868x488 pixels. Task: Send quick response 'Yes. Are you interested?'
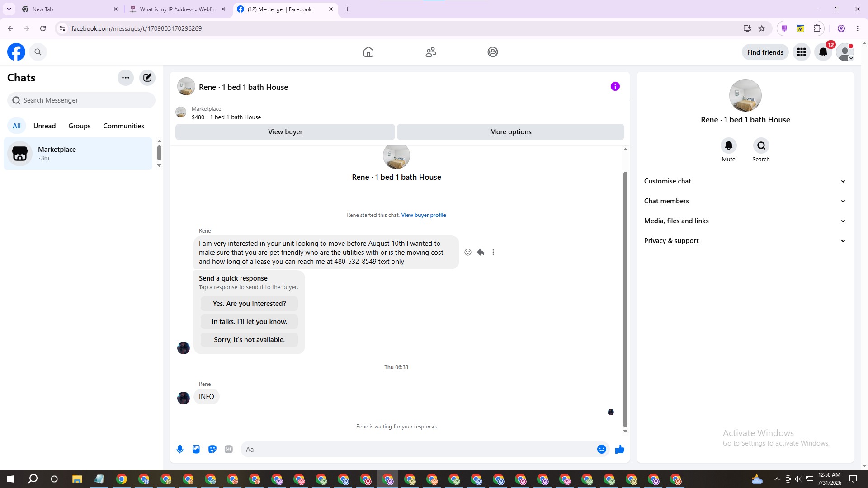tap(250, 304)
